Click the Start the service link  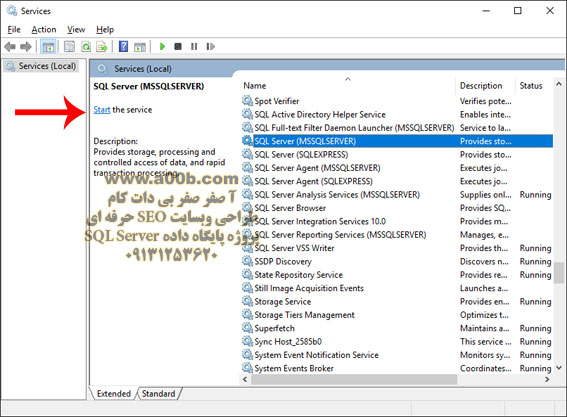coord(102,110)
